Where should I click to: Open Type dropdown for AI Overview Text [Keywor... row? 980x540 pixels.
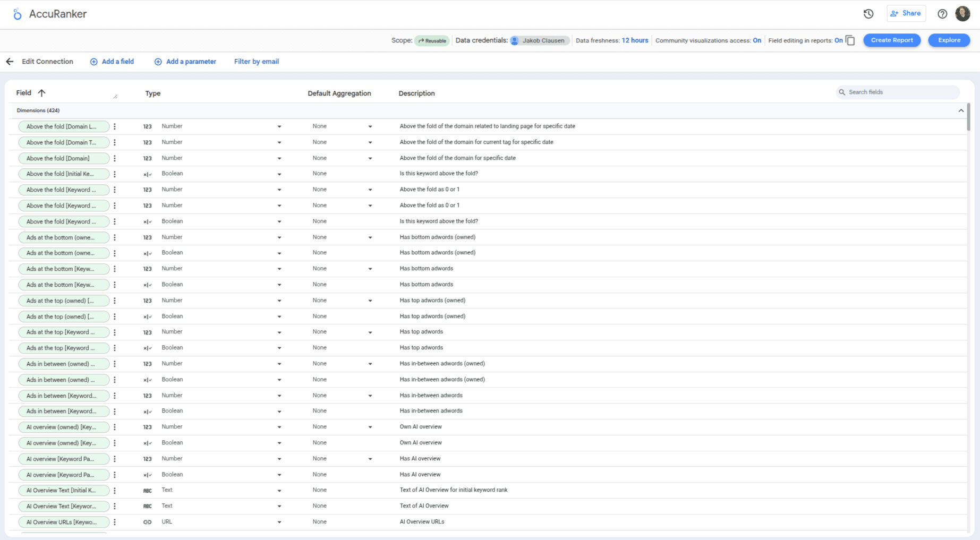coord(279,506)
